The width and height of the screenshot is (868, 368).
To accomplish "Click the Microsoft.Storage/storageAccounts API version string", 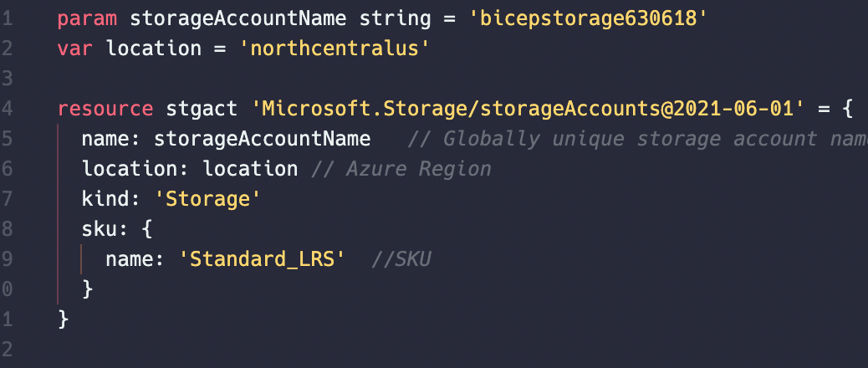I will point(528,109).
